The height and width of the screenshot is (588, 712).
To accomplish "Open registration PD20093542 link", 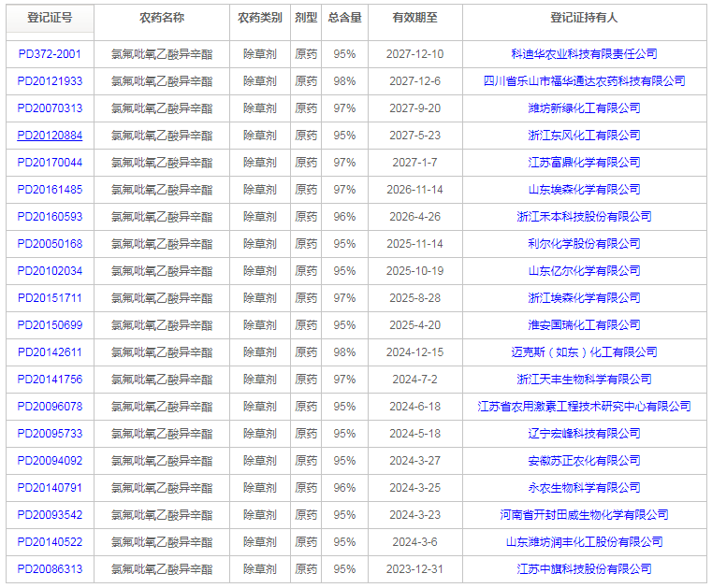I will (x=50, y=515).
